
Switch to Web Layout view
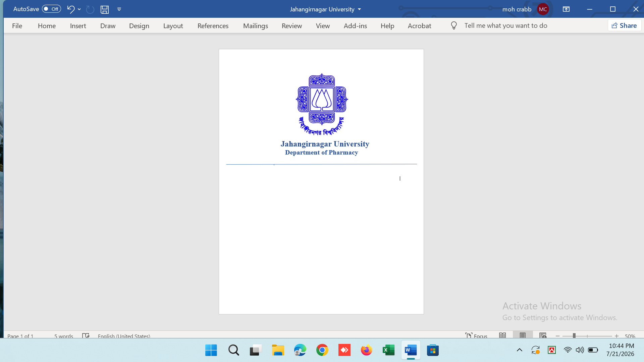point(543,336)
